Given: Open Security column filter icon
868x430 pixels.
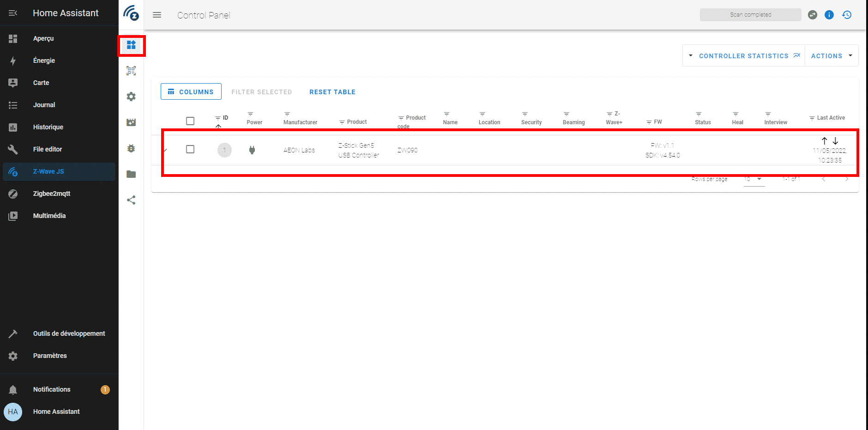Looking at the screenshot, I should point(525,114).
